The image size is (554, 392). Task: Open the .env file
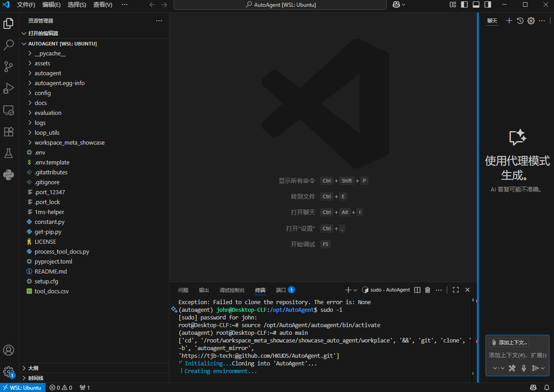click(x=94, y=152)
